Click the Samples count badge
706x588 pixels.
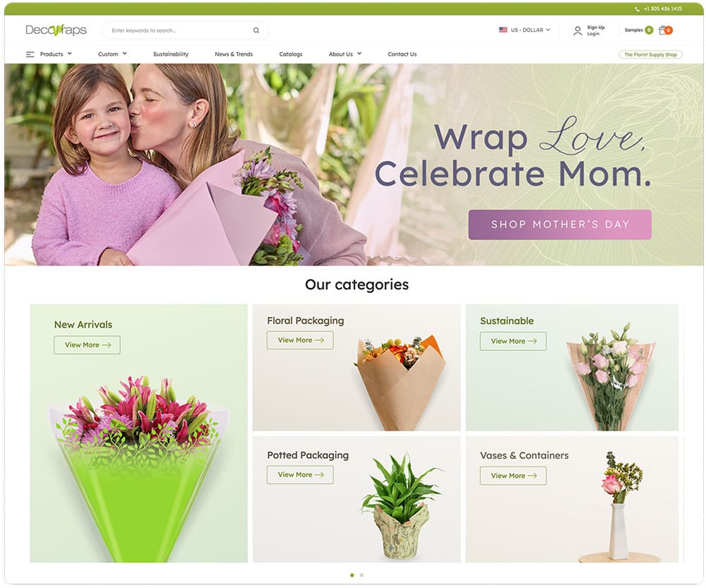click(x=649, y=30)
